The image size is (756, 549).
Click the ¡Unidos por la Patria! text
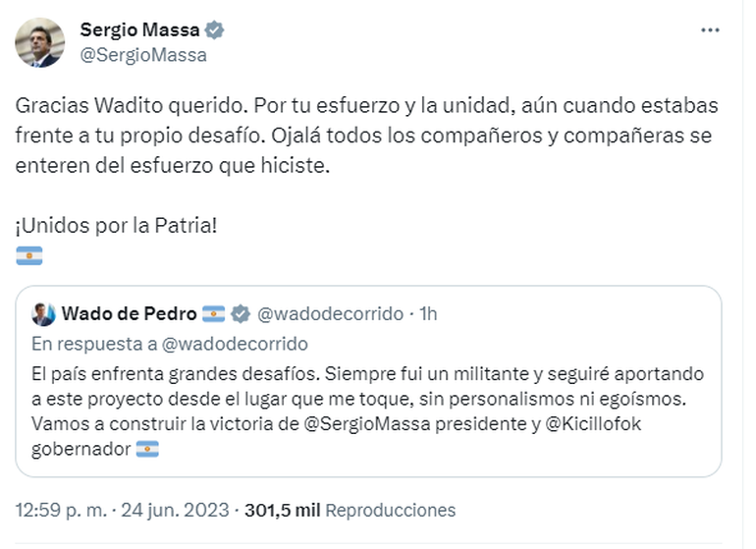[115, 225]
